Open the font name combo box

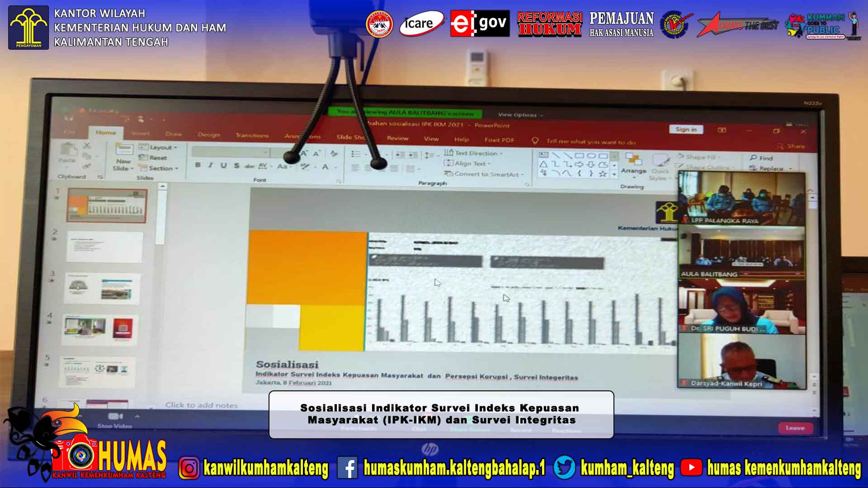(x=231, y=152)
